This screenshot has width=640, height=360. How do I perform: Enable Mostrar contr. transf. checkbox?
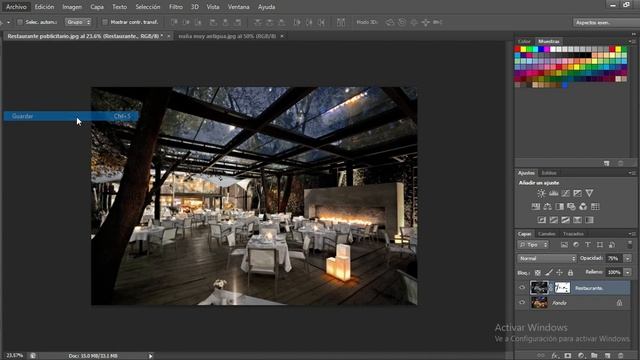(105, 22)
